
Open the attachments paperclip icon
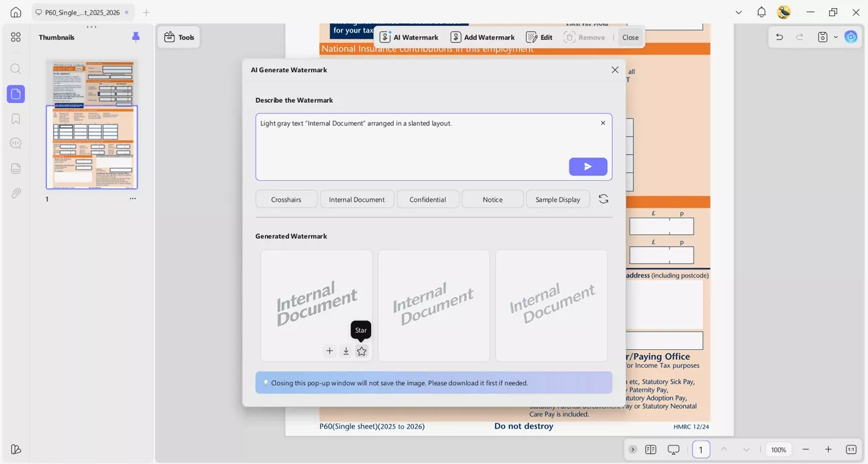coord(16,193)
